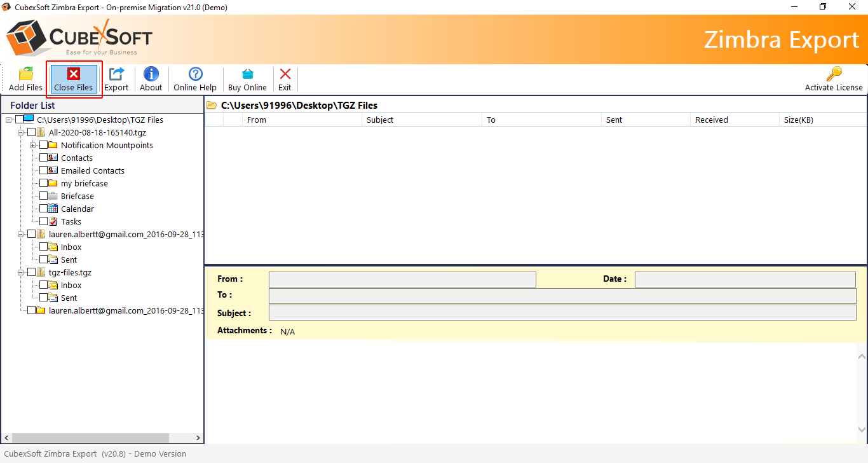Enable the Tasks checkbox
Screen dimensions: 868x463
pyautogui.click(x=43, y=221)
